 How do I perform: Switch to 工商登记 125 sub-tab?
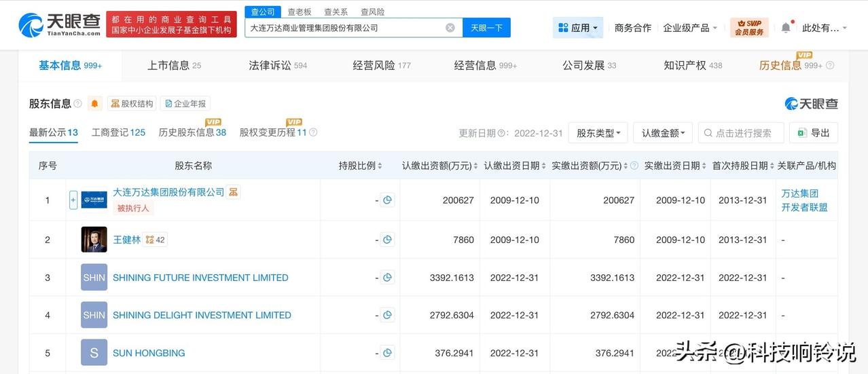point(119,132)
